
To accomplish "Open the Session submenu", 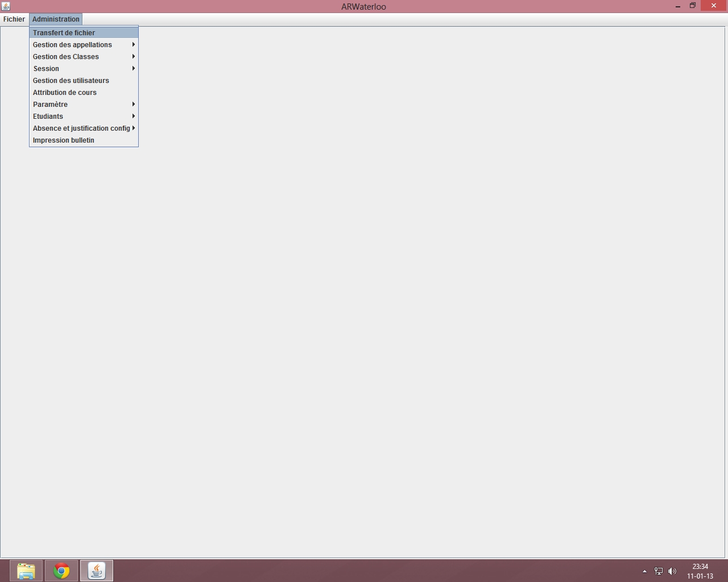I will tap(46, 69).
